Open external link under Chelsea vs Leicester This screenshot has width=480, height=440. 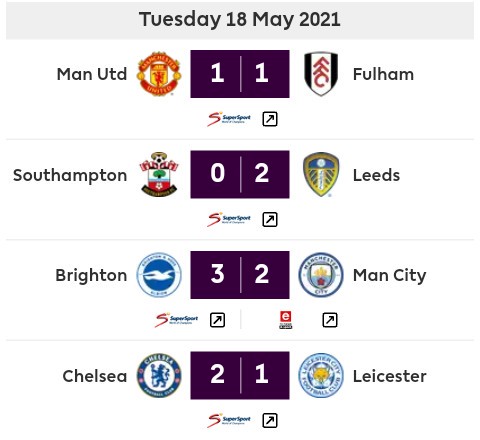[x=270, y=421]
